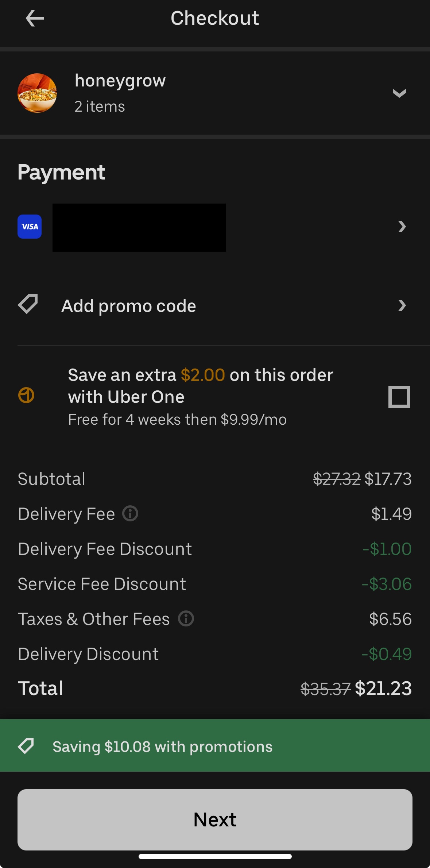430x868 pixels.
Task: Tap the back arrow icon
Action: tap(35, 18)
